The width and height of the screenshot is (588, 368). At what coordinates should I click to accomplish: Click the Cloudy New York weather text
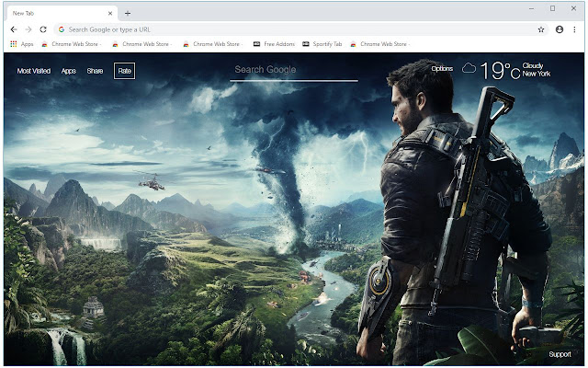[x=537, y=70]
